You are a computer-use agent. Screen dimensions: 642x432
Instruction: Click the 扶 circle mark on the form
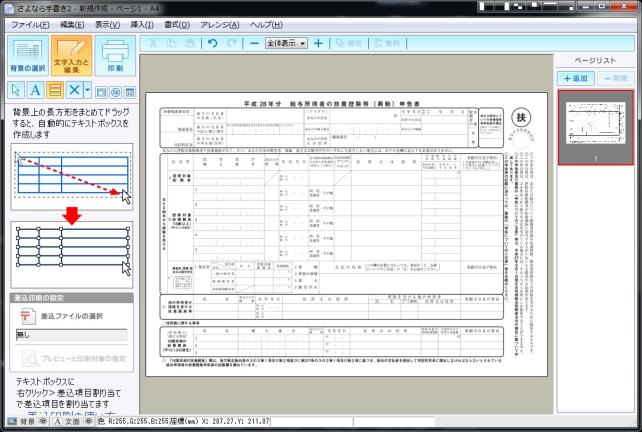point(521,118)
